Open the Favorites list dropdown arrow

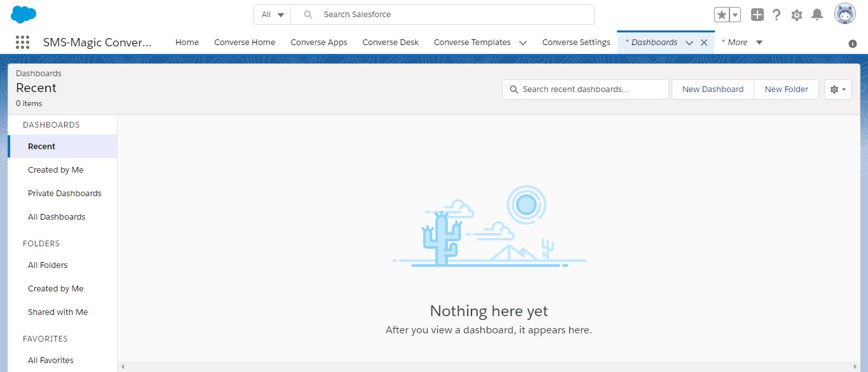(735, 15)
